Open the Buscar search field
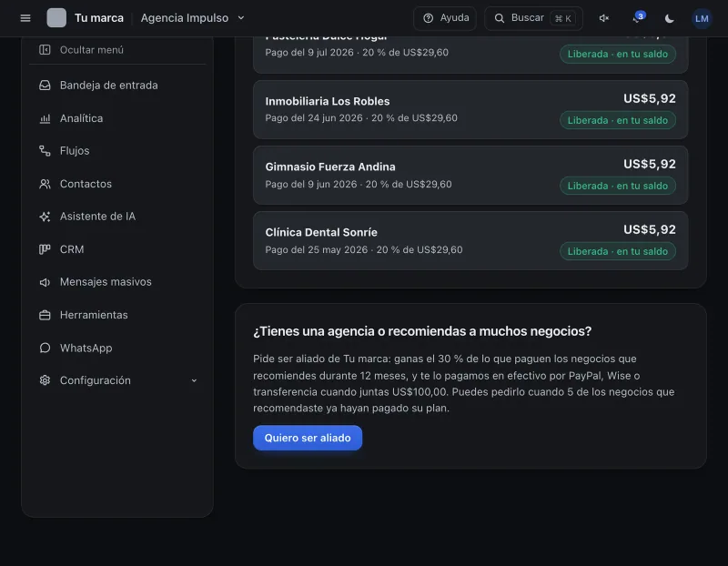The height and width of the screenshot is (566, 728). point(533,18)
